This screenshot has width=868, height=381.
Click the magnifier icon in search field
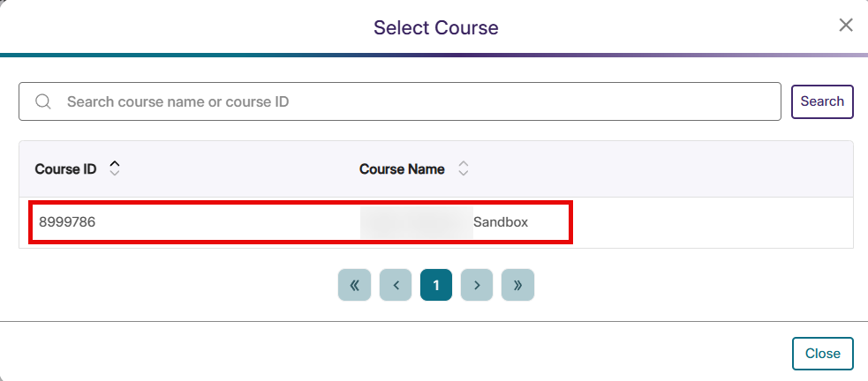pos(42,101)
